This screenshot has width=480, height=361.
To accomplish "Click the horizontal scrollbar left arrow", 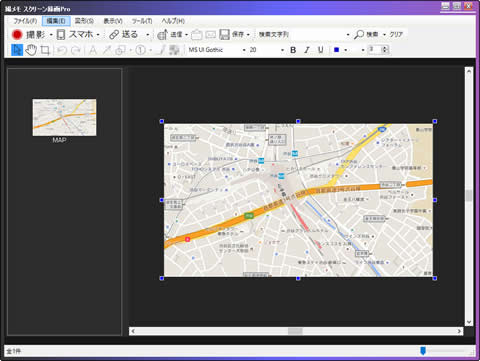I will pos(133,331).
